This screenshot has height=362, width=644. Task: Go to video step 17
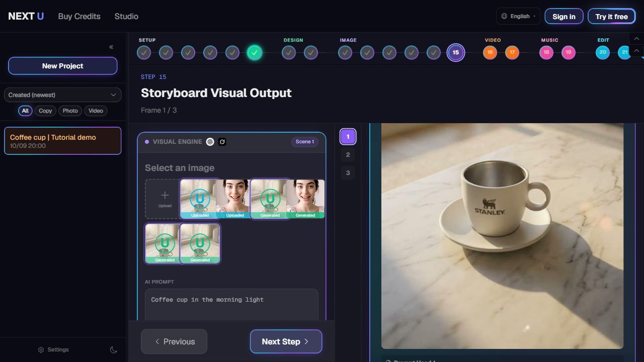(512, 52)
